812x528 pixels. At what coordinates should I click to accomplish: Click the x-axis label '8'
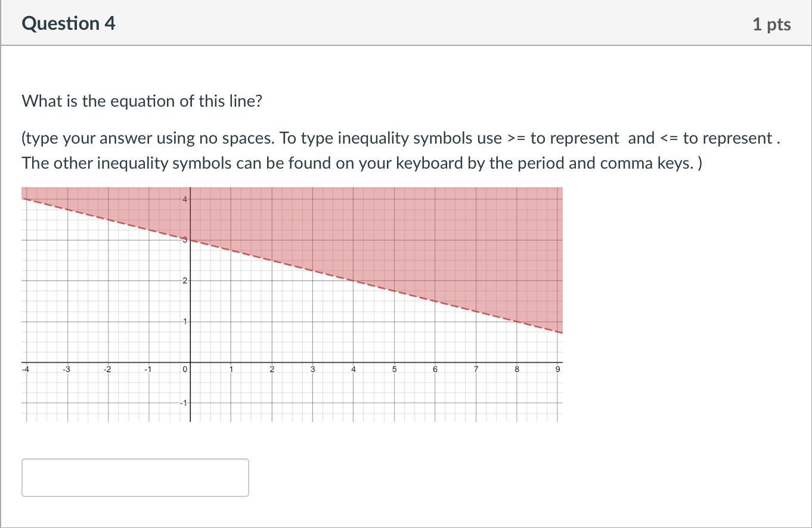(517, 369)
